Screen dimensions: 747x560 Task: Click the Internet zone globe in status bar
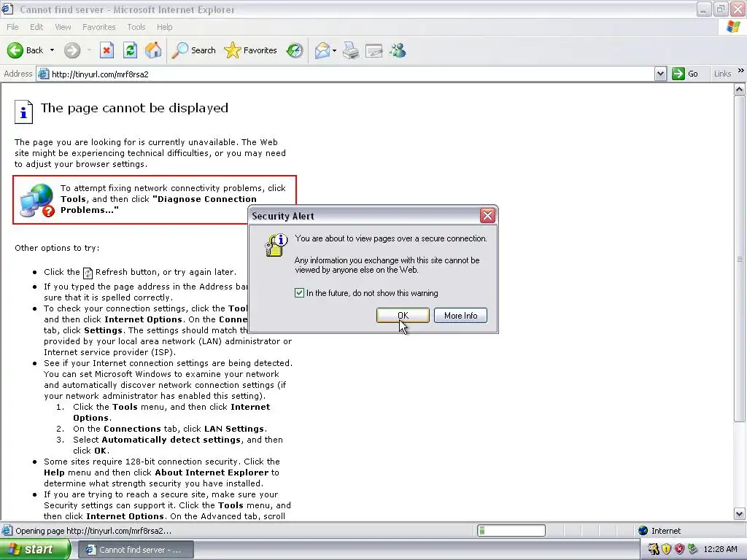coord(643,531)
